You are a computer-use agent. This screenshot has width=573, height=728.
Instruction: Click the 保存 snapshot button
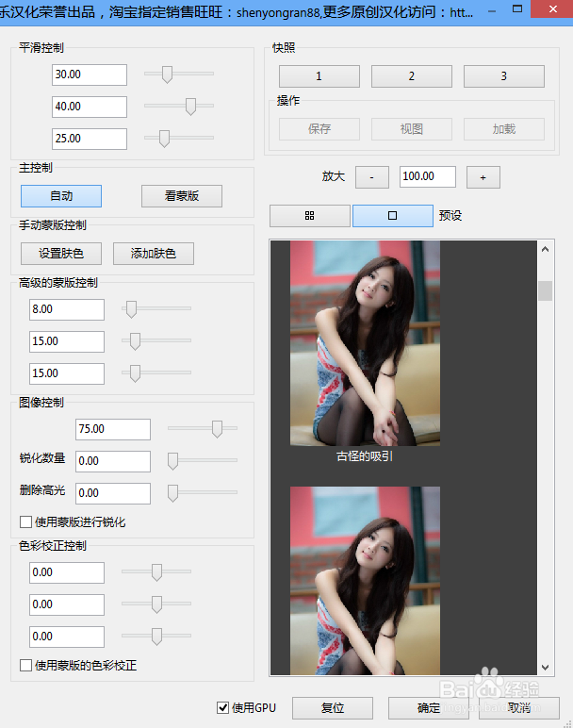(319, 129)
